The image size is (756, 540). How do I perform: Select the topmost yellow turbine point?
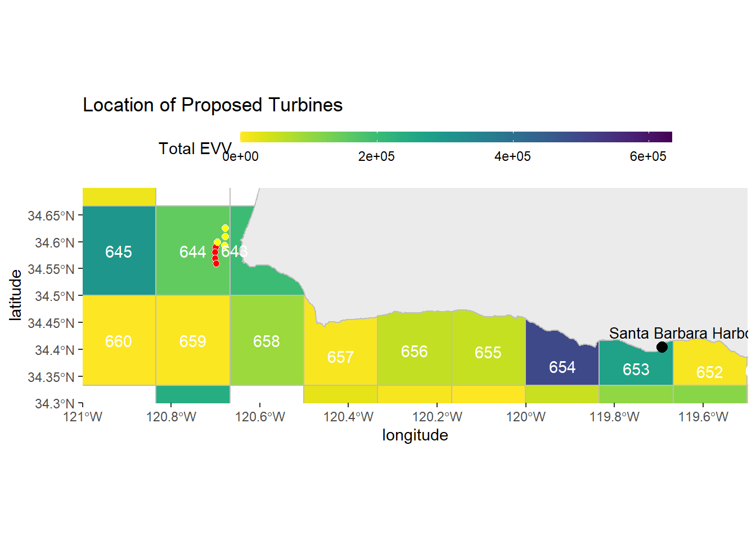(x=225, y=228)
